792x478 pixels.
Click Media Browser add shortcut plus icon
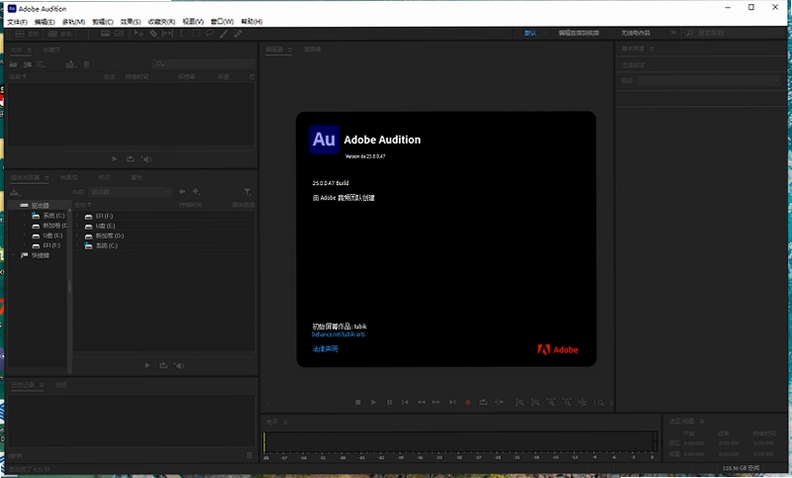tap(196, 192)
